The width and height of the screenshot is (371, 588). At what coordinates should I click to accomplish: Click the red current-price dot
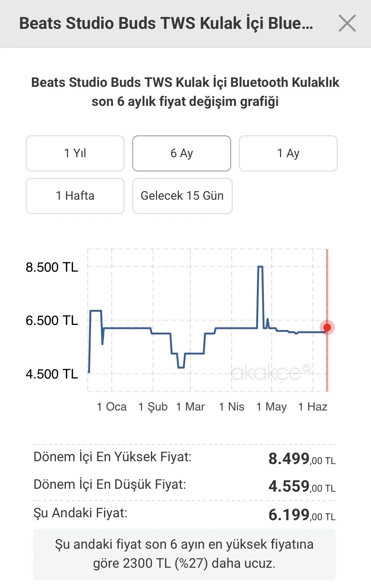click(x=327, y=327)
